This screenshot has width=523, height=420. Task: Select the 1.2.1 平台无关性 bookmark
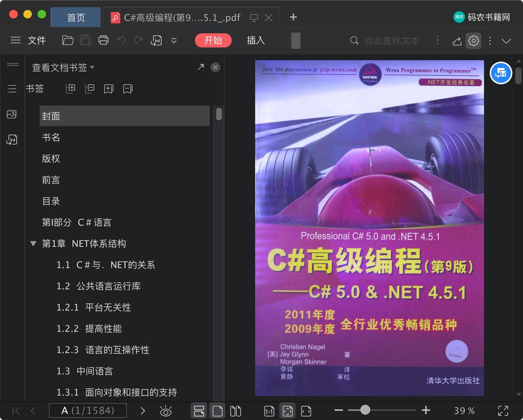coord(94,307)
